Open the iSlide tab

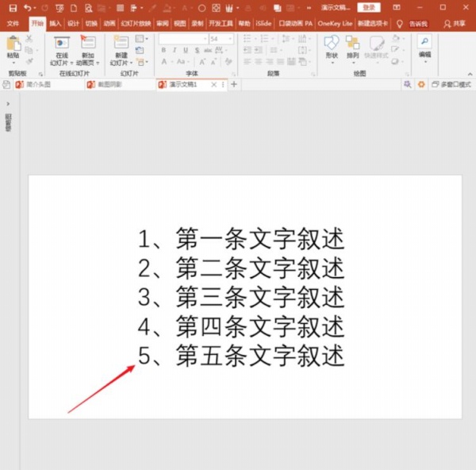click(263, 23)
